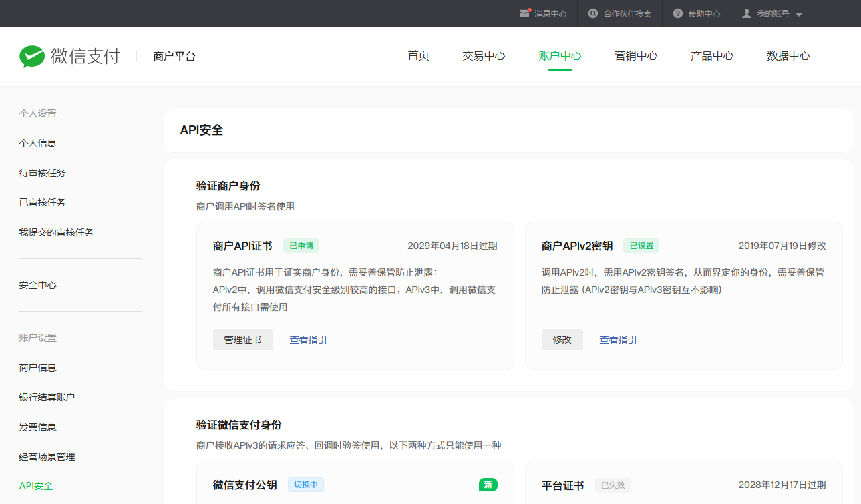The width and height of the screenshot is (861, 504).
Task: Click the 消息中心 envelope icon
Action: pyautogui.click(x=525, y=13)
